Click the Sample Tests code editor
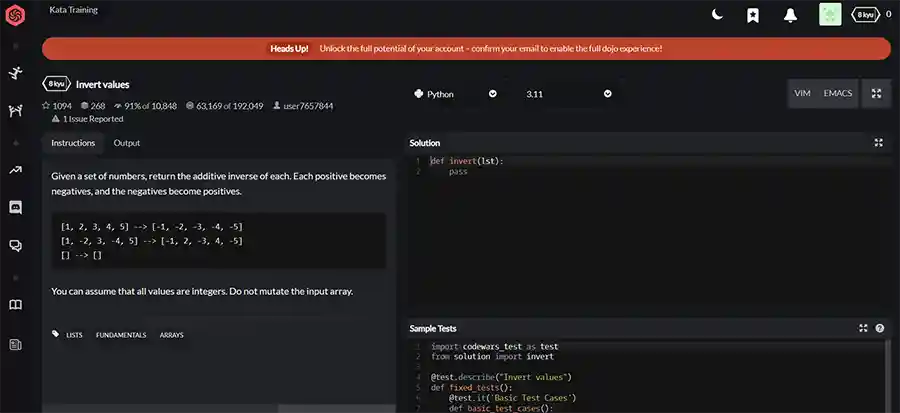Image resolution: width=900 pixels, height=413 pixels. 649,376
